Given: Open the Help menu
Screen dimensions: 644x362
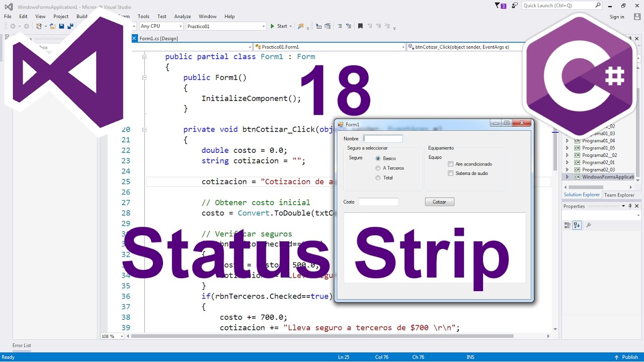Looking at the screenshot, I should pos(229,17).
